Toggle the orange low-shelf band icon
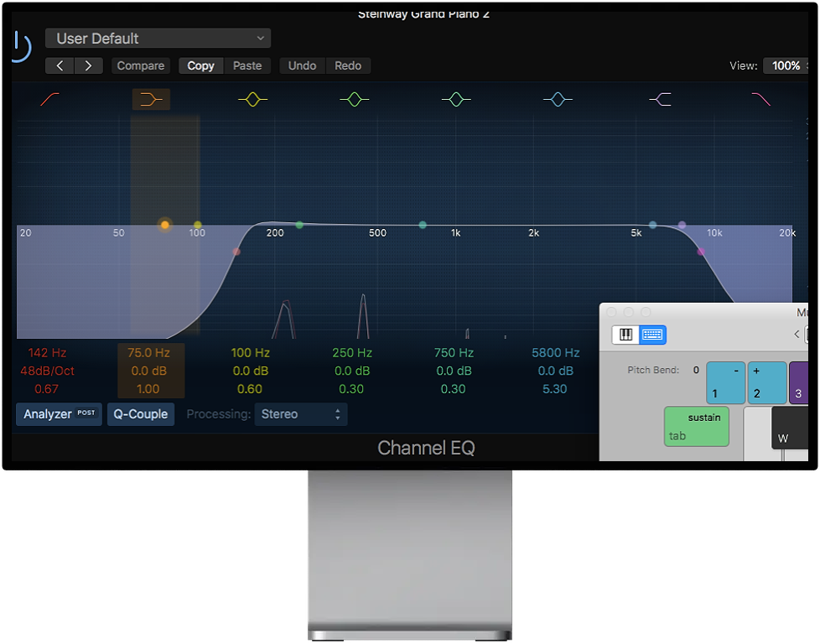 151,99
